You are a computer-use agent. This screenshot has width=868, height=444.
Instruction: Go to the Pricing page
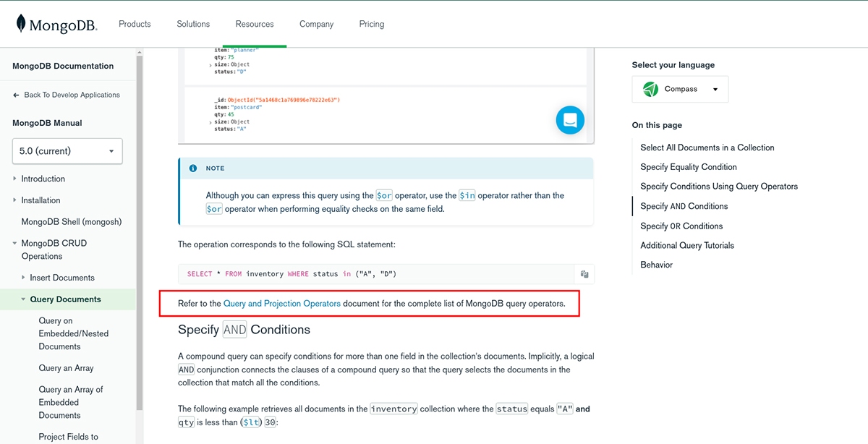pyautogui.click(x=371, y=24)
